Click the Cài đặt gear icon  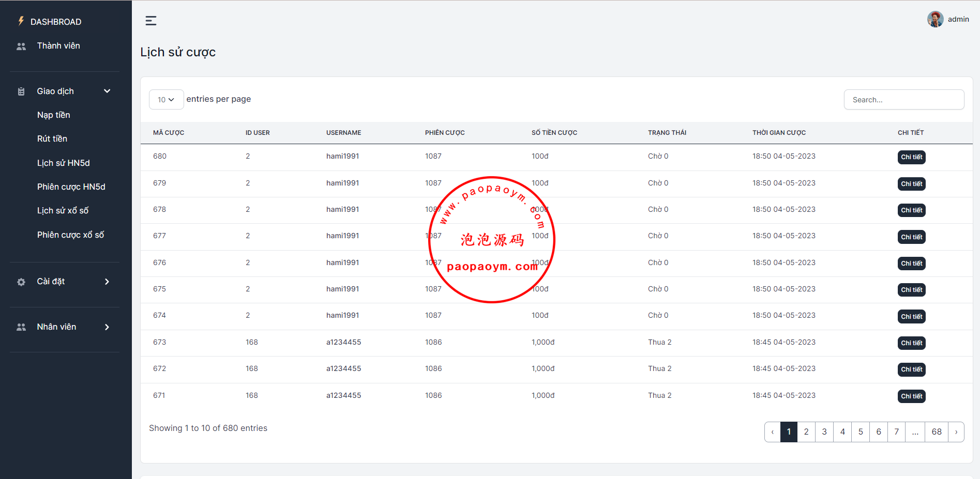(x=21, y=282)
